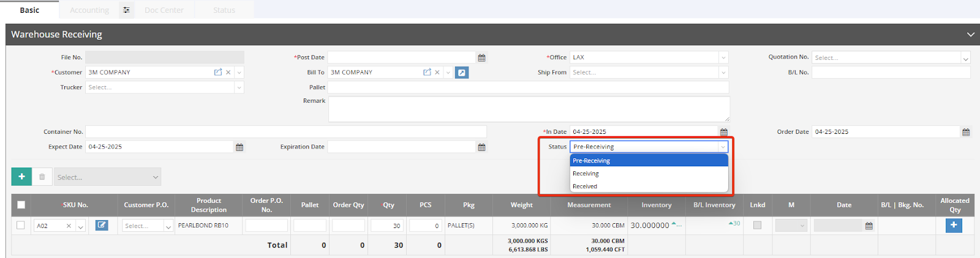Expand the Trucker select dropdown
980x258 pixels.
(239, 87)
